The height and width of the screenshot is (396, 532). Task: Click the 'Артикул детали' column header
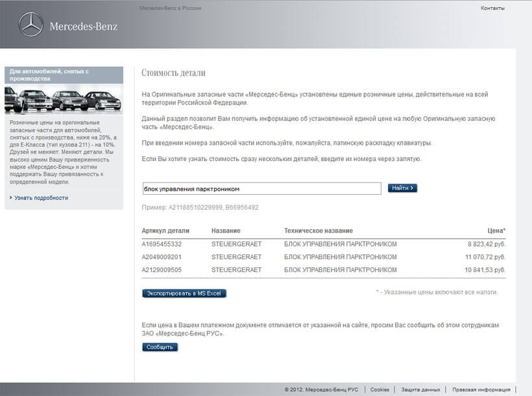click(165, 230)
